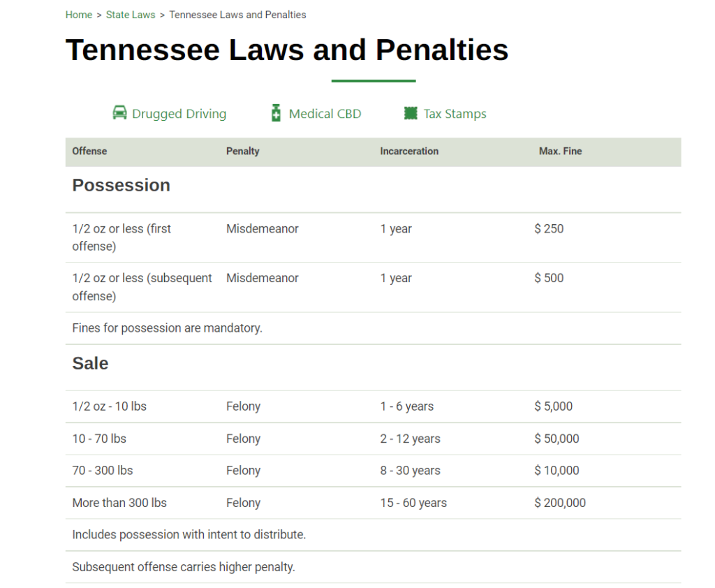Screen dimensions: 715x588
Task: Click the Tennessee Laws and Penalties title
Action: pyautogui.click(x=287, y=50)
